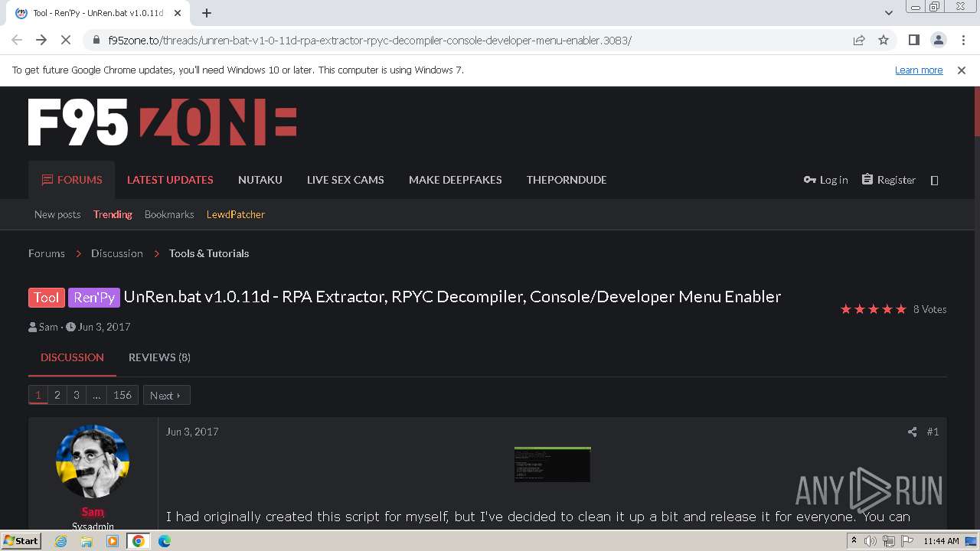Open the Learn more link

coord(919,70)
